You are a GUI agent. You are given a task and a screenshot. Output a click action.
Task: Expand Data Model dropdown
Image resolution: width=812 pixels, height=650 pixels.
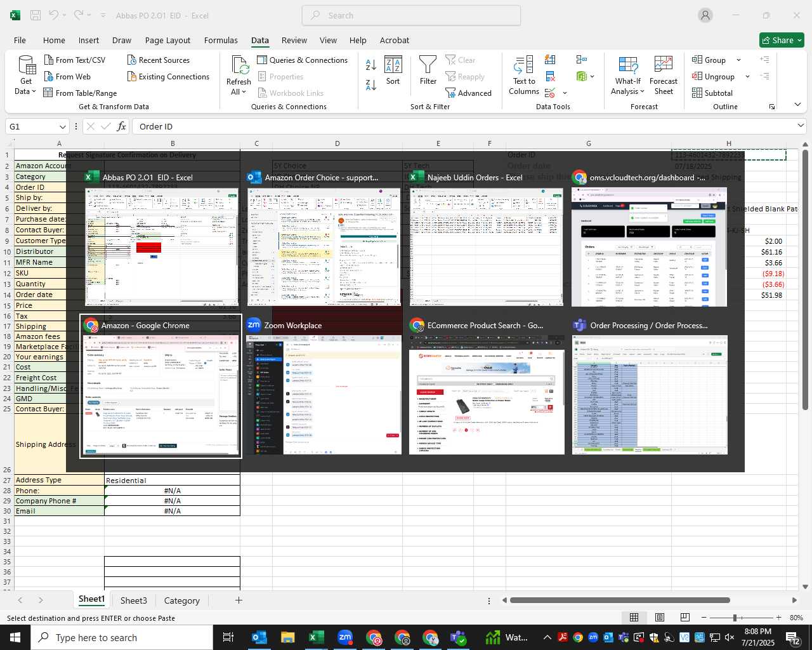(592, 76)
